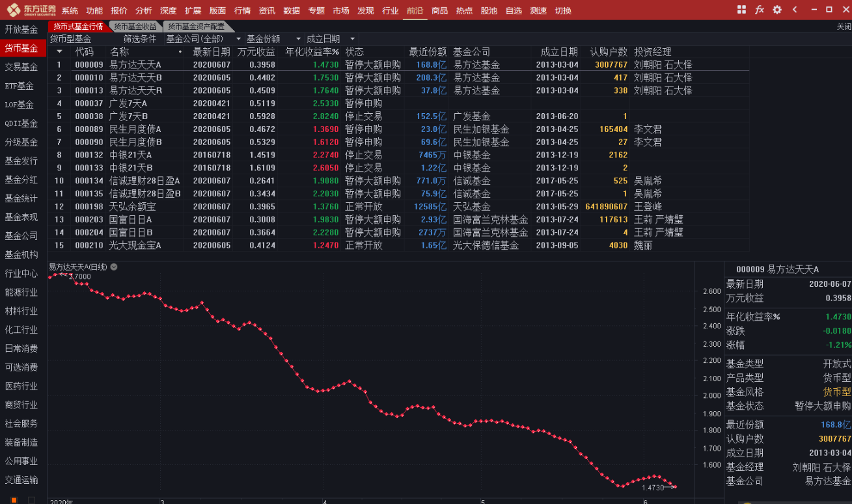Select row 易方达天天A in fund table
852x504 pixels.
tap(398, 64)
